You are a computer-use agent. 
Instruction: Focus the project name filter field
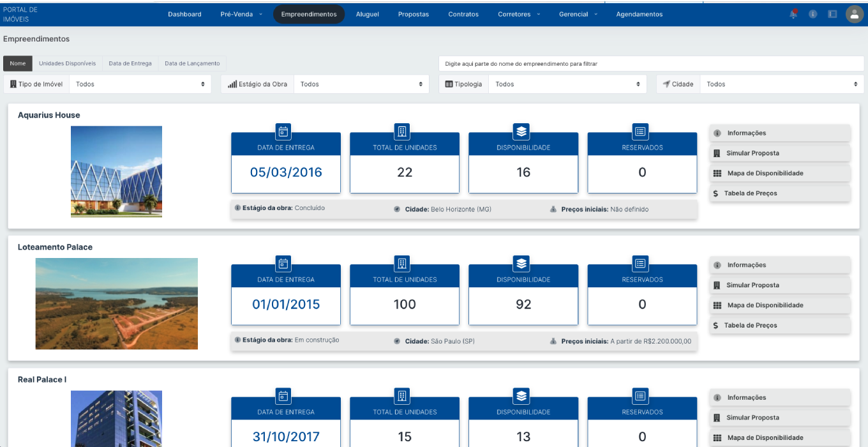click(x=650, y=64)
